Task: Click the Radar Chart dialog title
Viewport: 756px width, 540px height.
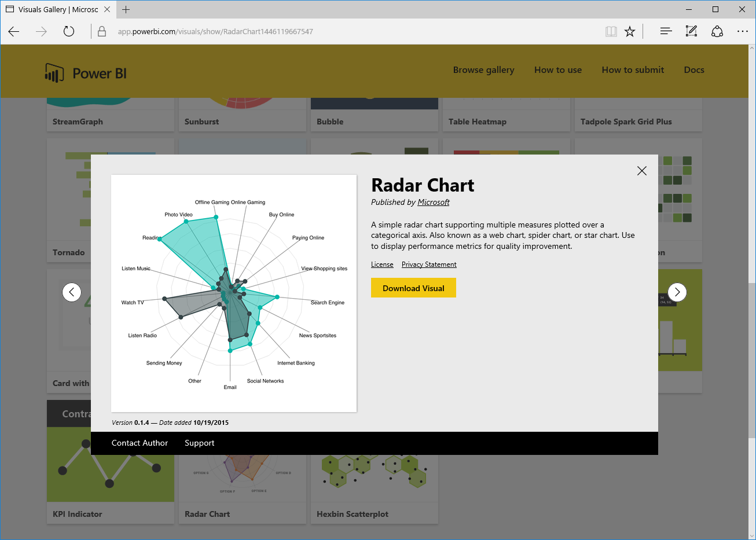Action: pyautogui.click(x=423, y=185)
